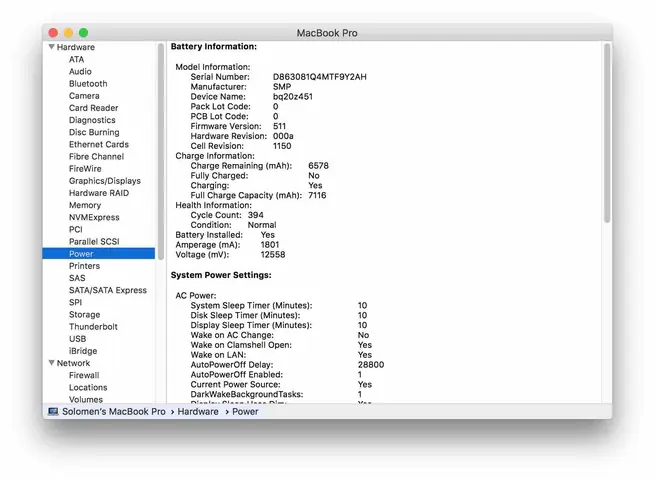Select SATA/SATA Express in the sidebar

(108, 290)
